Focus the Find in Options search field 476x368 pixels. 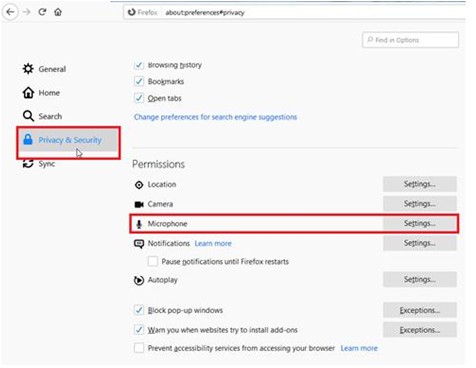click(x=410, y=40)
